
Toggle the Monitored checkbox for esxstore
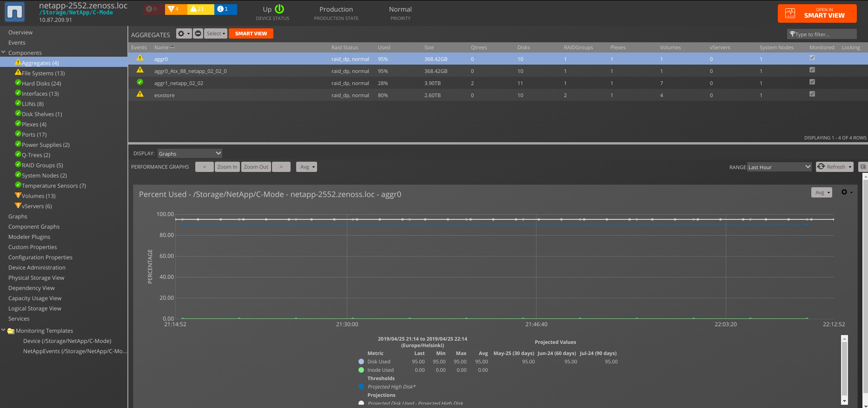pyautogui.click(x=812, y=94)
